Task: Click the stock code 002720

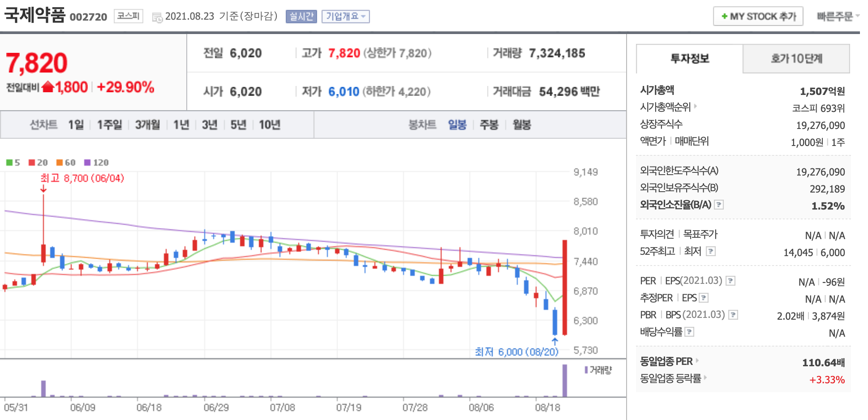Action: (88, 17)
